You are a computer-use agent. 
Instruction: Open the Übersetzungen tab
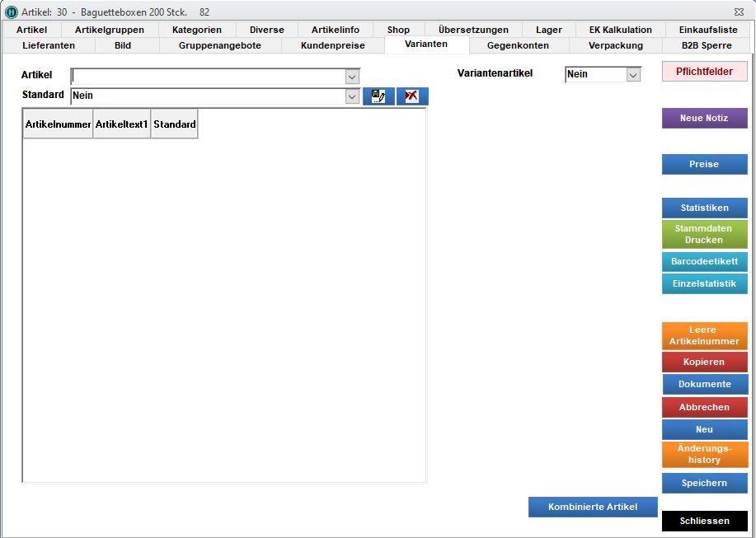point(473,30)
